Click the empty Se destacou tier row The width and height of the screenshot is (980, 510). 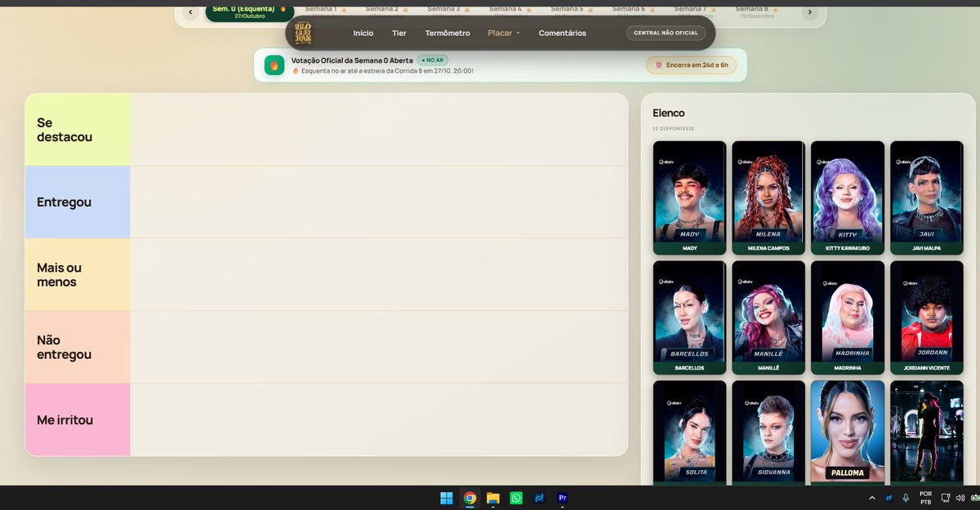pos(379,130)
